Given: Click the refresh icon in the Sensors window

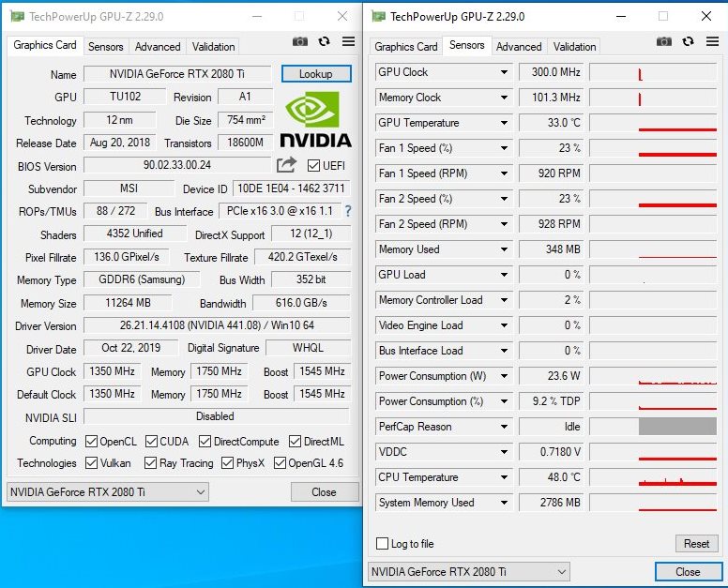Looking at the screenshot, I should click(688, 42).
